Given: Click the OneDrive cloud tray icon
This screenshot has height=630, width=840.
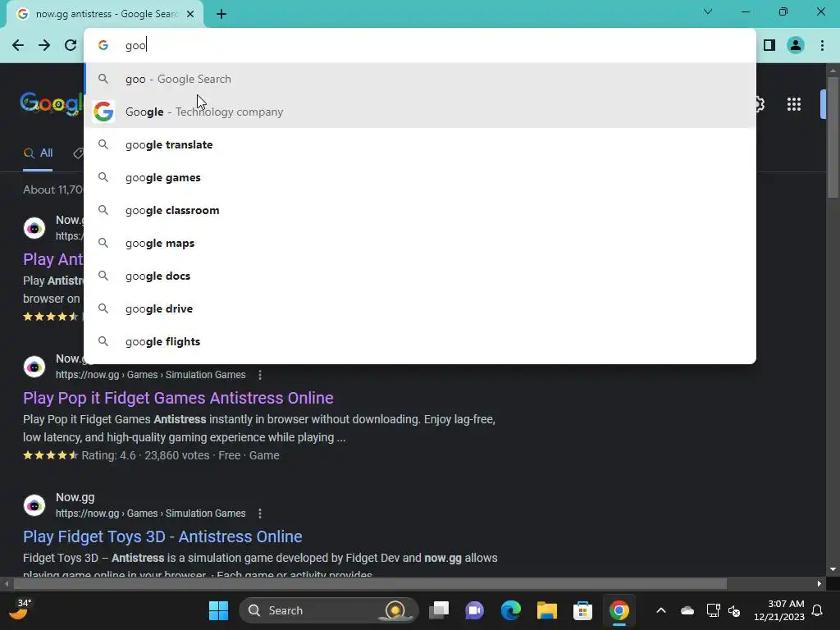Looking at the screenshot, I should tap(687, 610).
